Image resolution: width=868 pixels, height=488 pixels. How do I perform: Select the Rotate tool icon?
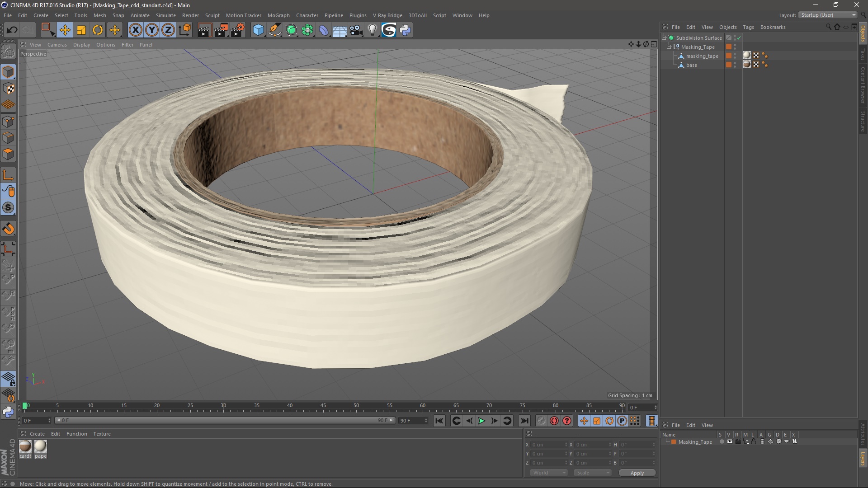point(98,30)
